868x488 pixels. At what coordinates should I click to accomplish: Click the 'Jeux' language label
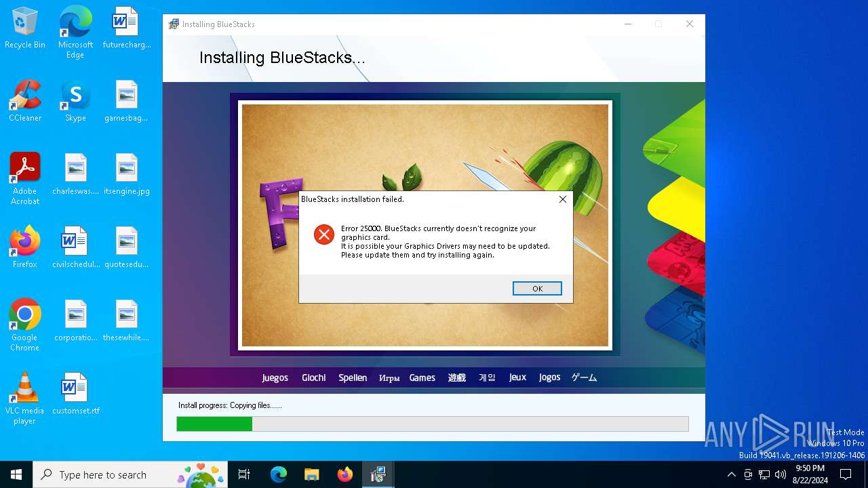(517, 378)
